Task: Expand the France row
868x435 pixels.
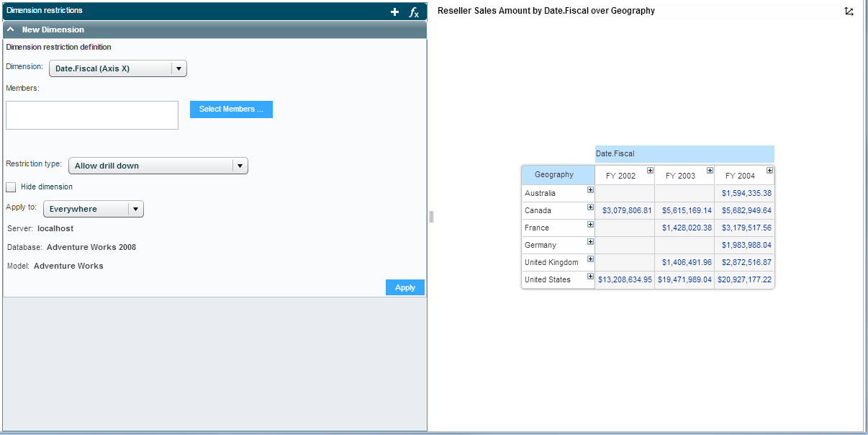Action: [590, 225]
